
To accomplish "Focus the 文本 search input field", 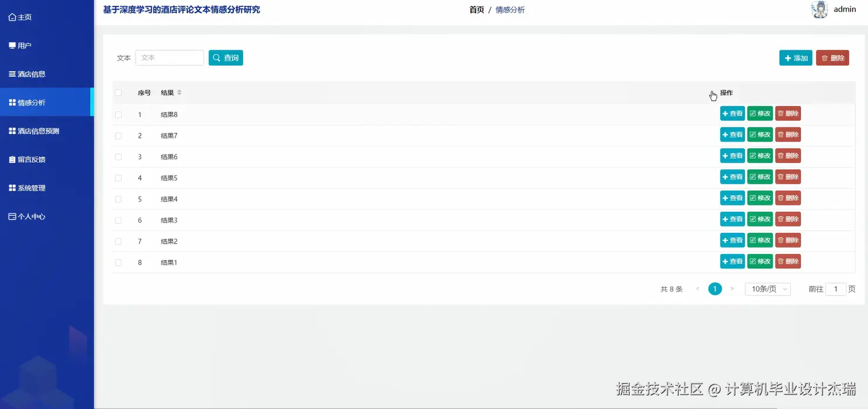I will coord(170,58).
